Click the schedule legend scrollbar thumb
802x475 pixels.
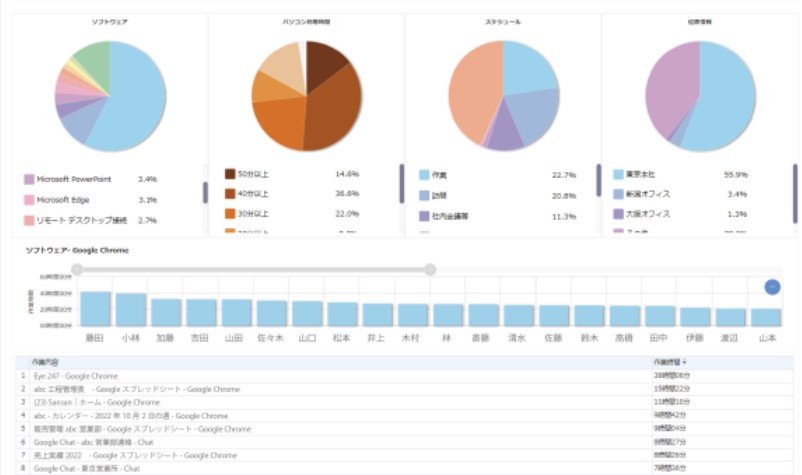(598, 180)
